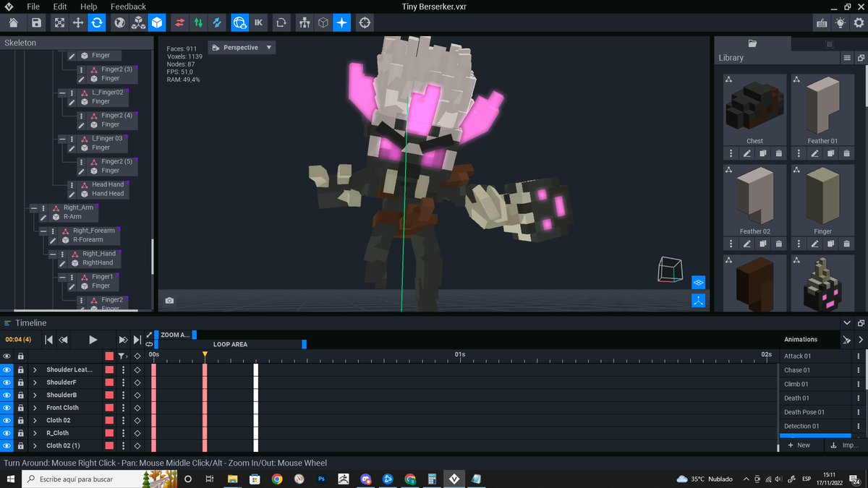
Task: Switch to the folder Library tab
Action: coord(752,43)
